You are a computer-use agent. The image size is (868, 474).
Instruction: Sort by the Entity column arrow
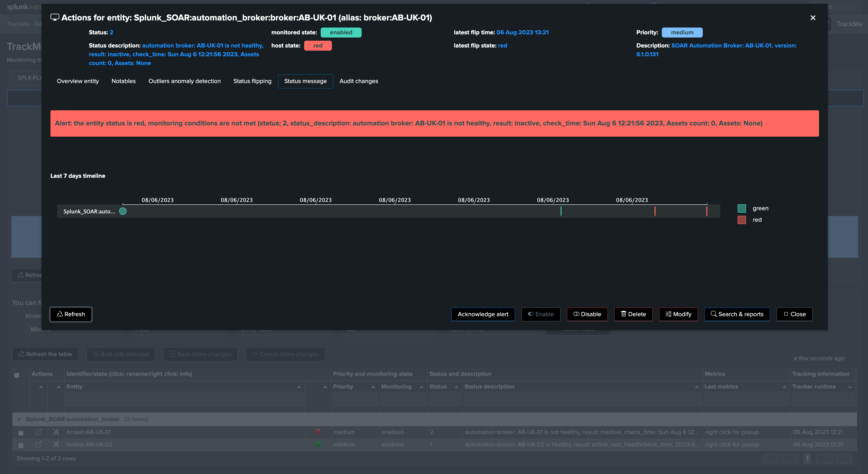tap(299, 387)
